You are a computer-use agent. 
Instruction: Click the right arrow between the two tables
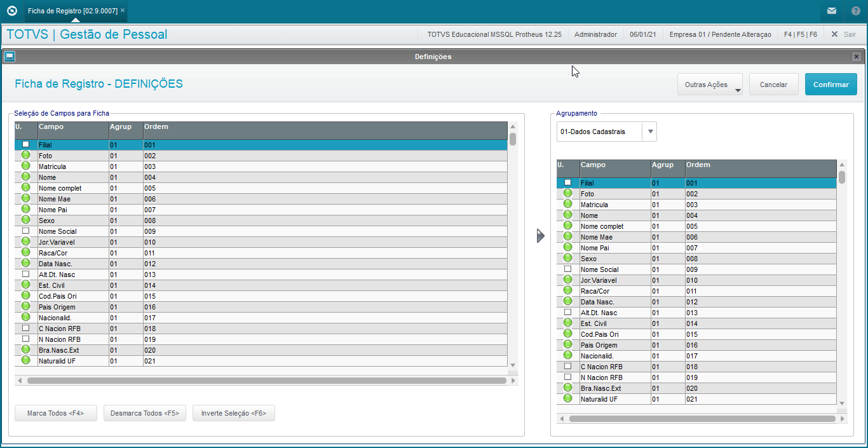coord(541,236)
